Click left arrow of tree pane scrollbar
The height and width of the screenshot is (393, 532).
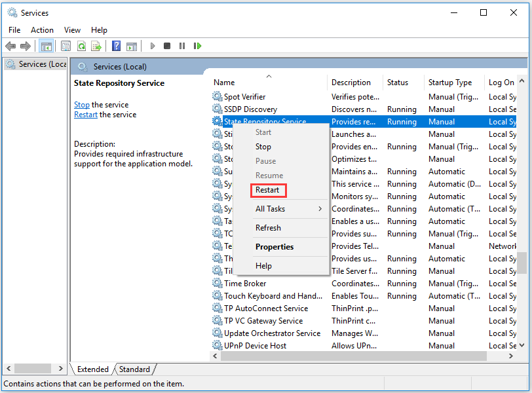tap(9, 368)
